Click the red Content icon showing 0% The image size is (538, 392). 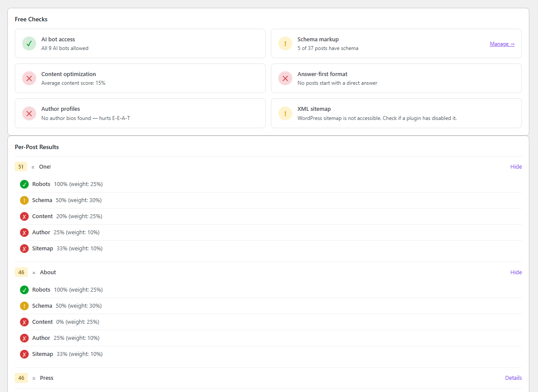24,322
